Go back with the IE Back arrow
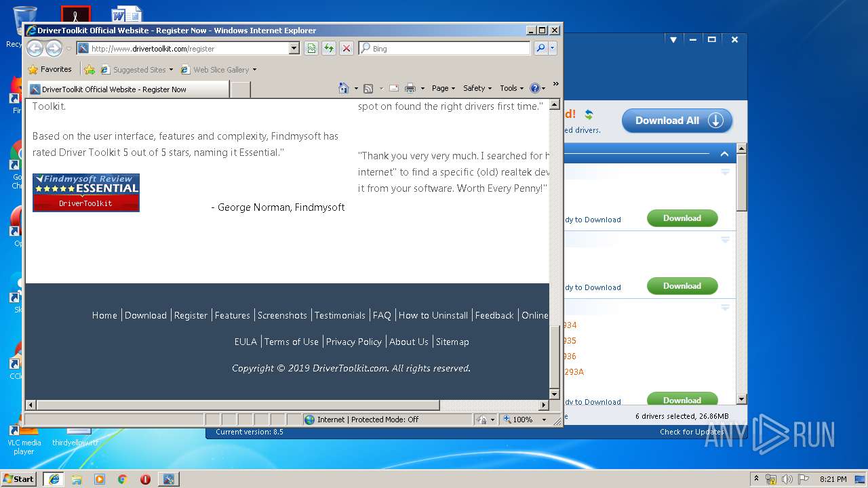Viewport: 868px width, 488px height. coord(35,48)
